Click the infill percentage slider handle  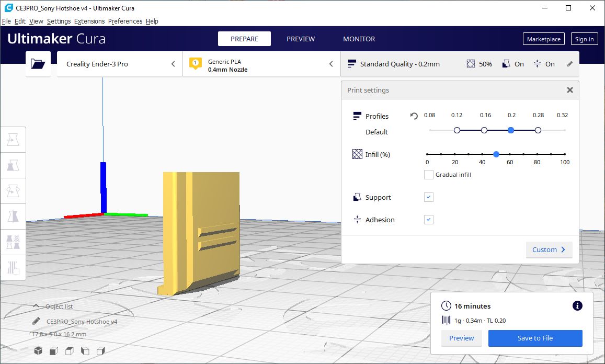click(496, 154)
